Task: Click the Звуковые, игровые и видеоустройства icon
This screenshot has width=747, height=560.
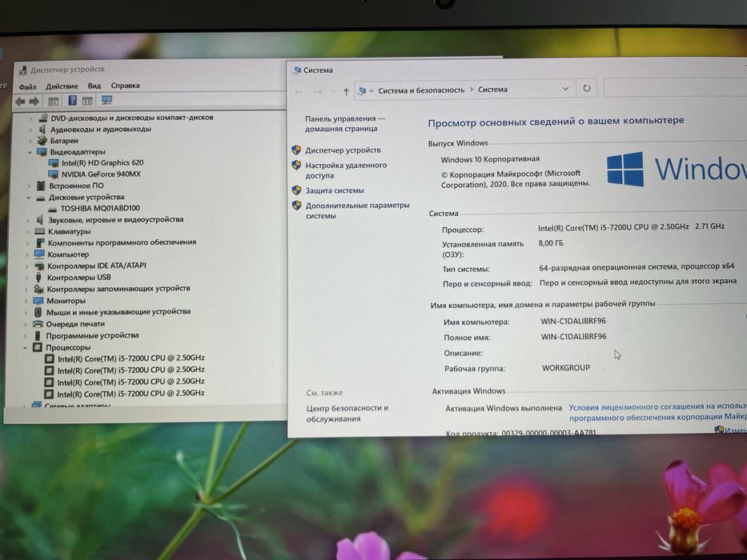Action: [x=40, y=219]
